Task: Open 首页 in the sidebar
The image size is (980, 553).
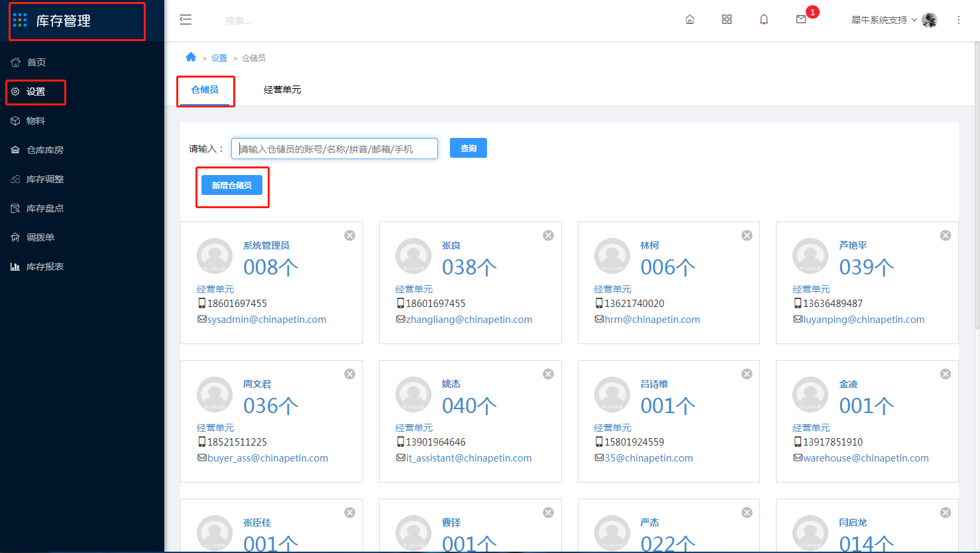Action: 82,62
